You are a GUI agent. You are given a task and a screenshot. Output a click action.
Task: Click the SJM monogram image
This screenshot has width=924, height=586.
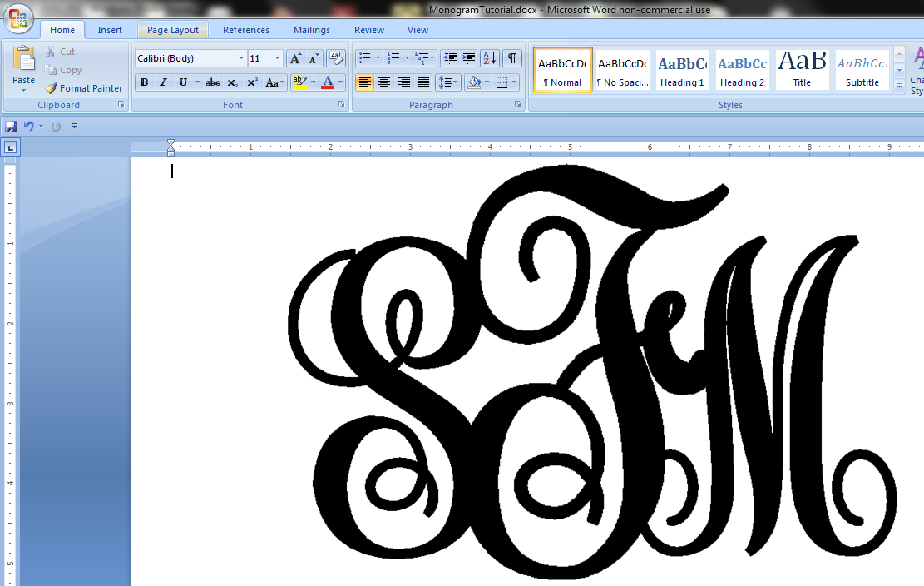point(592,371)
